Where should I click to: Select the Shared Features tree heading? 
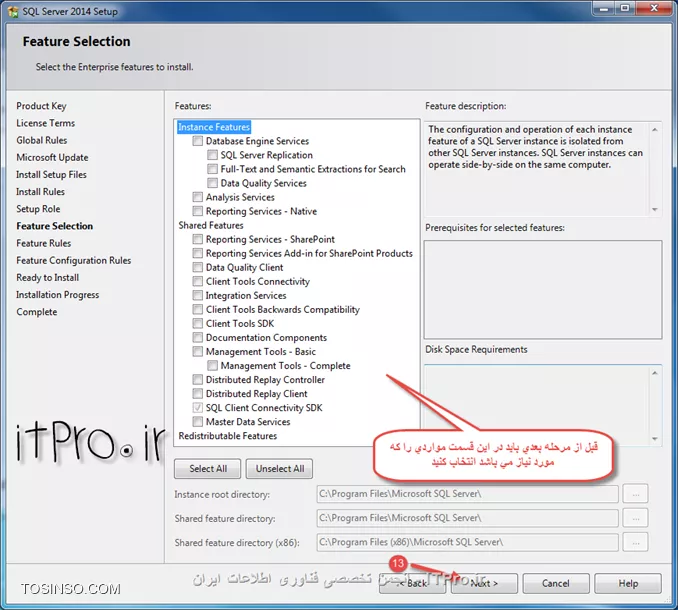(x=211, y=225)
